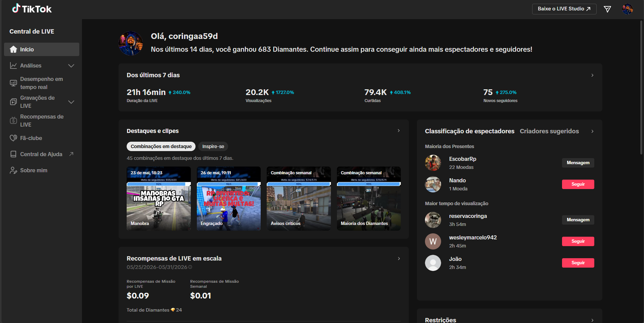Screen dimensions: 644x323
Task: Click the wesleymarcelo942 username
Action: point(473,237)
